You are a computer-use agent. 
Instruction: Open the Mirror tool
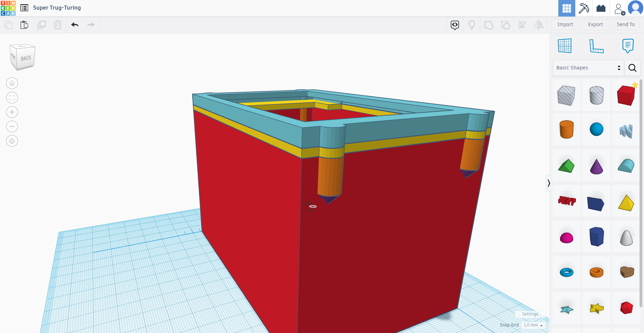click(x=538, y=25)
